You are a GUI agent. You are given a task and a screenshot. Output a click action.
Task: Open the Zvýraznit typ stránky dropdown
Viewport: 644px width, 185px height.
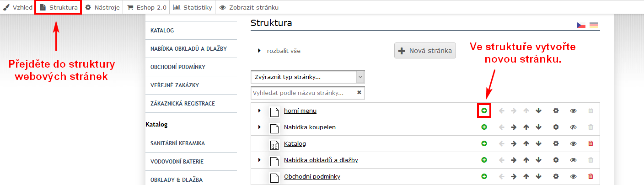pos(308,77)
